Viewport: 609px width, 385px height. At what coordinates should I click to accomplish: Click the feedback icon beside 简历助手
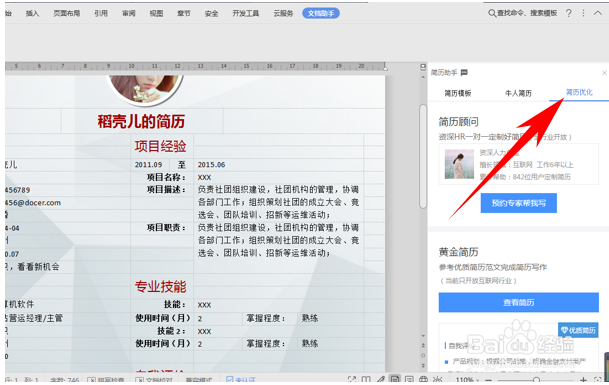(x=464, y=73)
